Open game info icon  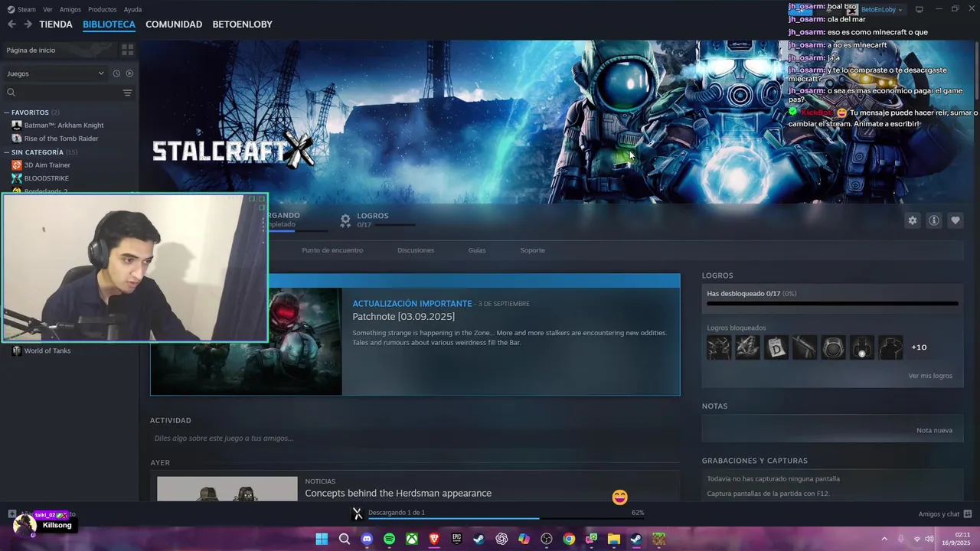(x=934, y=220)
